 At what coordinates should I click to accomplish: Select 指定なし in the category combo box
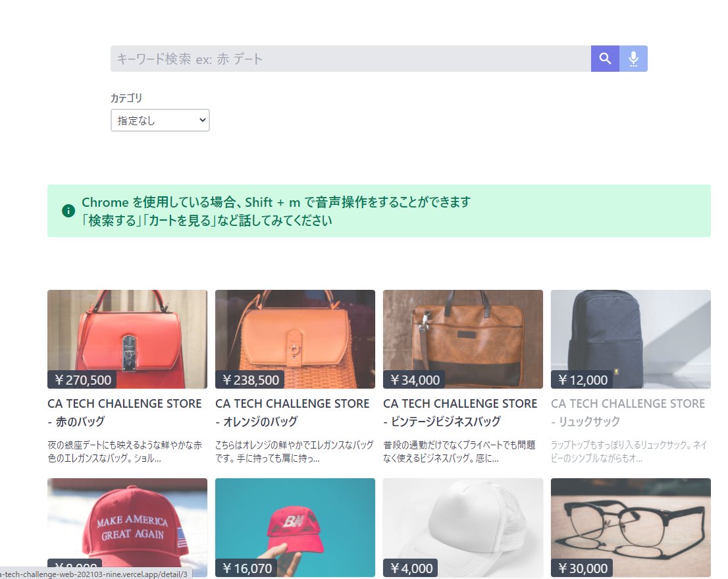(x=159, y=120)
